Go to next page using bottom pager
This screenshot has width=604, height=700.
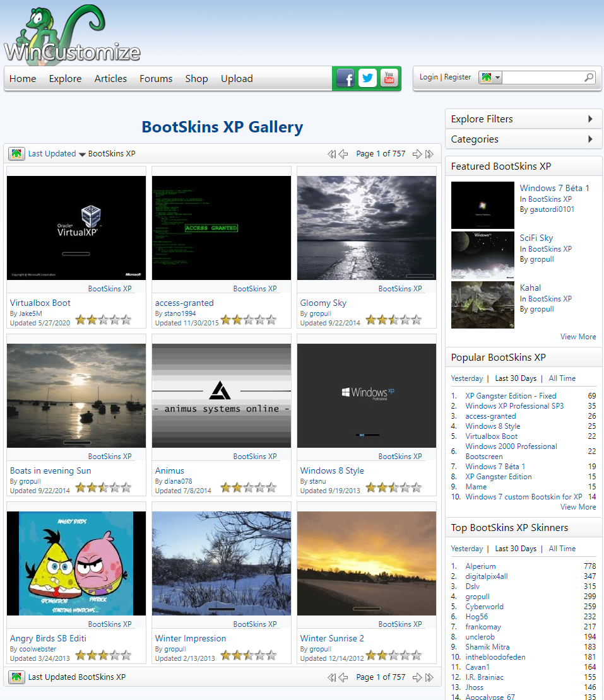click(417, 677)
